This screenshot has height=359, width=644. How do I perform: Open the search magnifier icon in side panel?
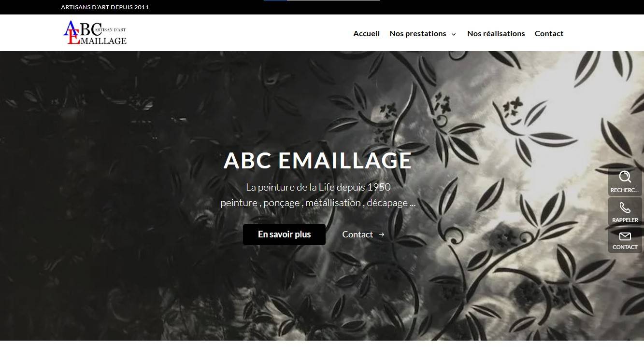(625, 177)
